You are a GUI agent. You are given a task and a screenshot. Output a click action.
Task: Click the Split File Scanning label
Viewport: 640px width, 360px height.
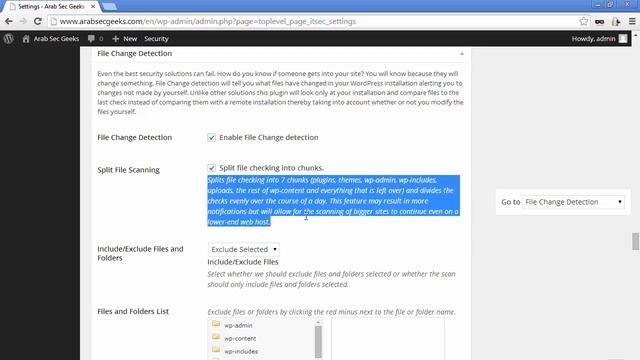(x=128, y=170)
